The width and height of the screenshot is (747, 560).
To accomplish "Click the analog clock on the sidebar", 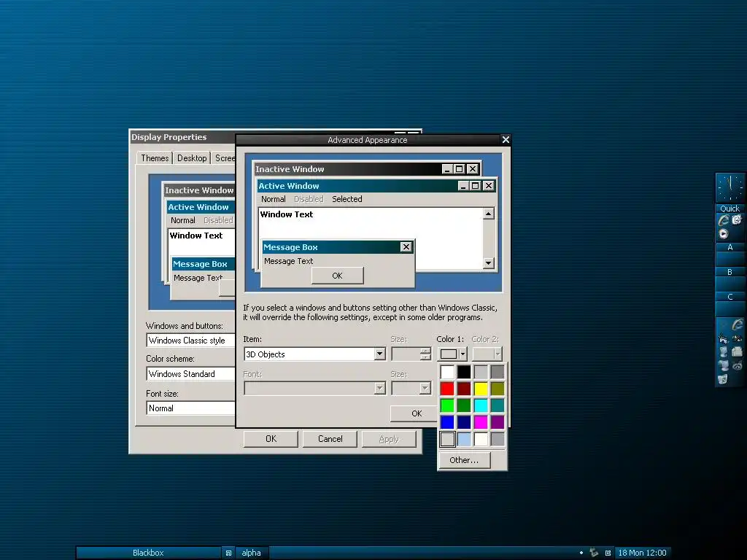I will [x=729, y=188].
